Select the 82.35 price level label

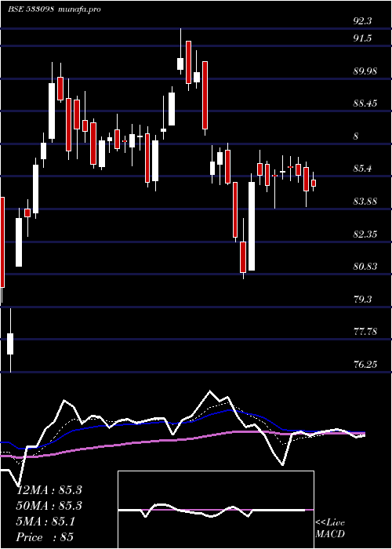coord(365,234)
